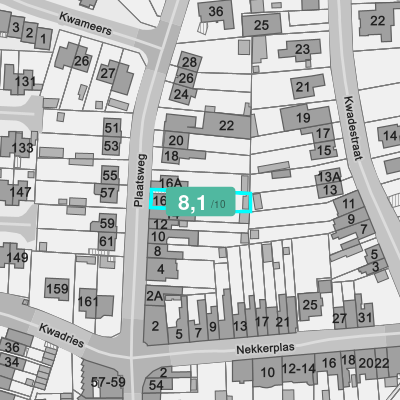
Task: Select building labeled 12-14
Action: tap(299, 368)
